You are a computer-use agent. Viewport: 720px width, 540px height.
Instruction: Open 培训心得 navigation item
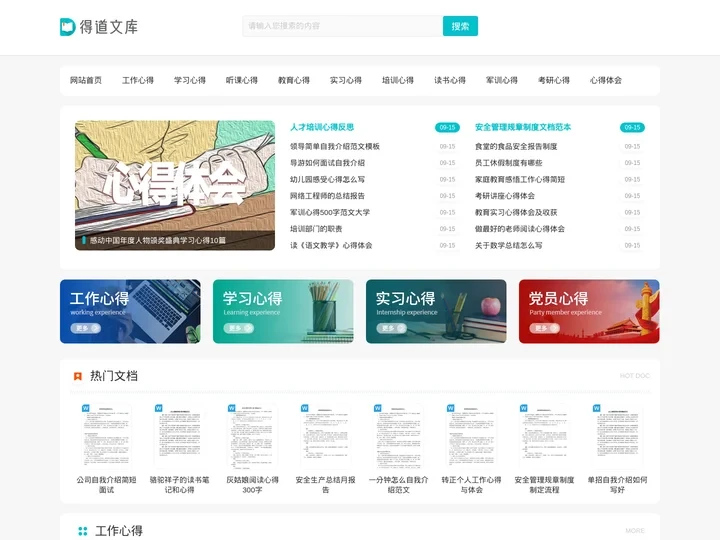point(398,80)
